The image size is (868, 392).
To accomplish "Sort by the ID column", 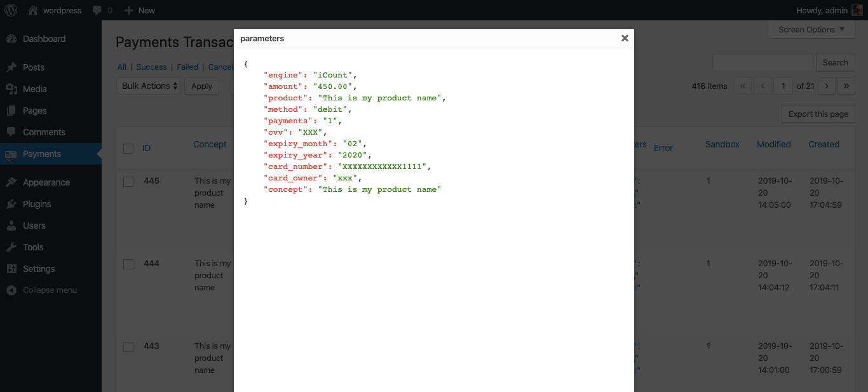I will [147, 148].
